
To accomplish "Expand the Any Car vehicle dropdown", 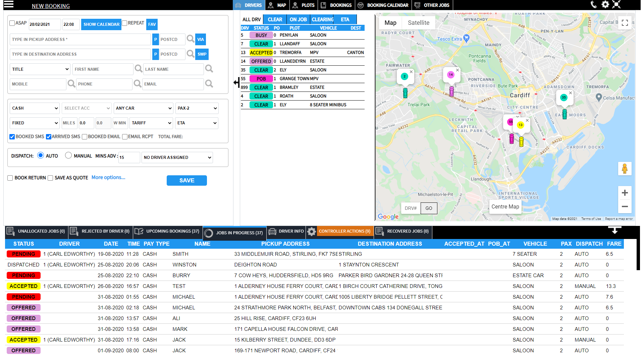I will [x=144, y=108].
